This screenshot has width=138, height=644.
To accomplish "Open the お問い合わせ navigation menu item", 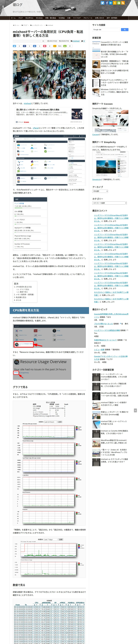I will (99, 18).
